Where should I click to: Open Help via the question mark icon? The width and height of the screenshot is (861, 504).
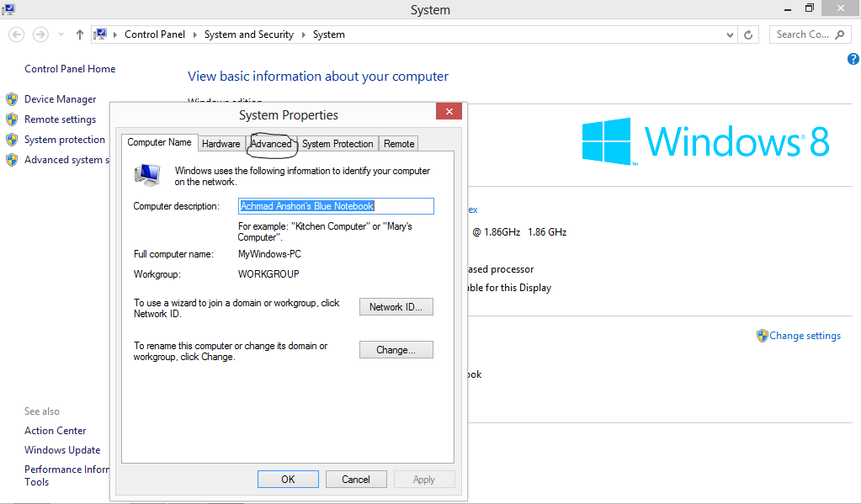pyautogui.click(x=853, y=59)
